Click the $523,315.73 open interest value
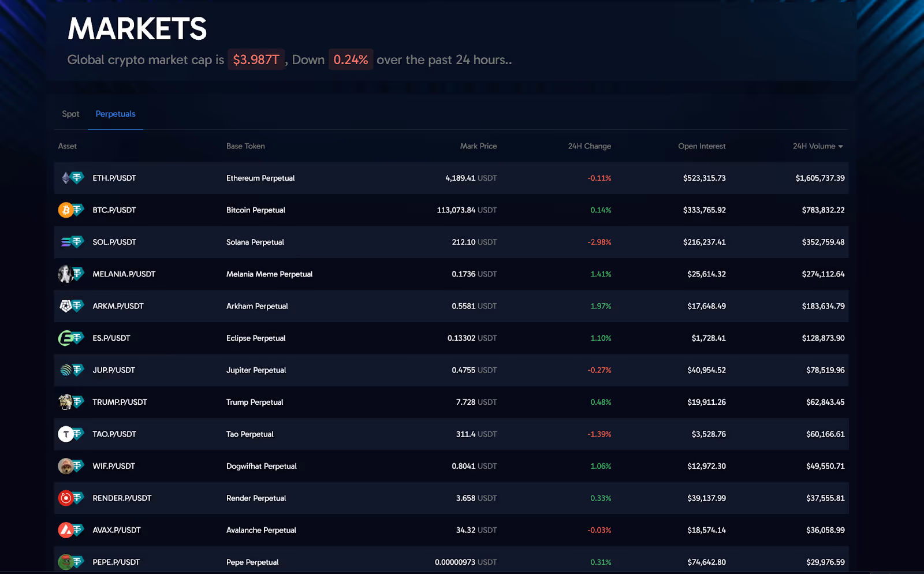The image size is (924, 574). click(704, 178)
